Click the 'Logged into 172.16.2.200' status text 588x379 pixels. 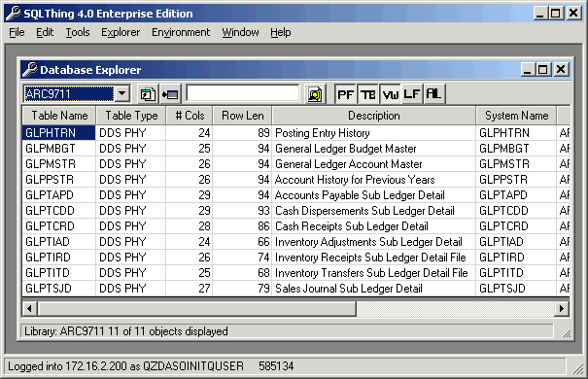(125, 366)
